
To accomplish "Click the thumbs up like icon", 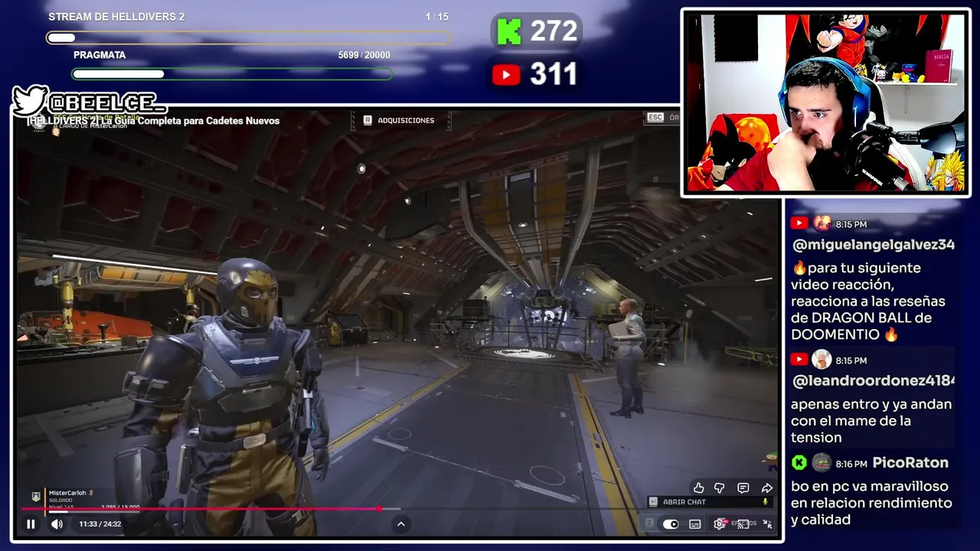I will tap(699, 488).
